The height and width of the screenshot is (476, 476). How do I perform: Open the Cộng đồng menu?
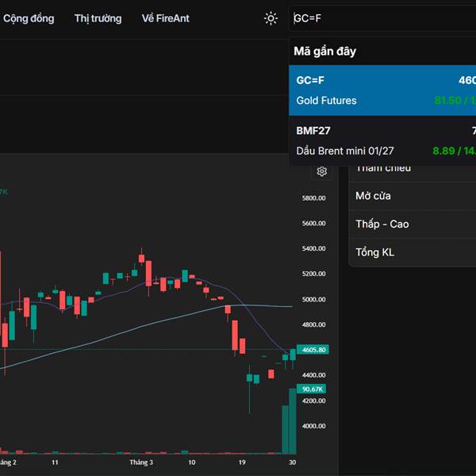click(x=29, y=18)
